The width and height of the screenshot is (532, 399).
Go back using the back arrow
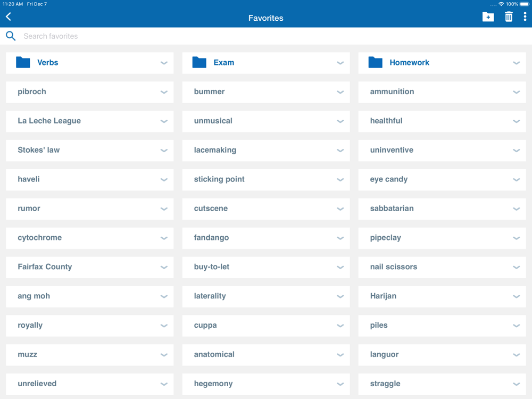coord(9,16)
